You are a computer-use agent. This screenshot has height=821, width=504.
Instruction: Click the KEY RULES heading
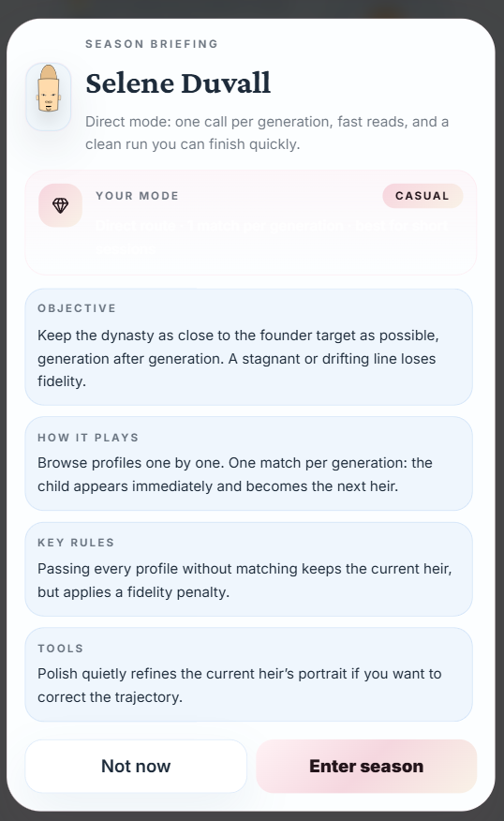[x=76, y=543]
